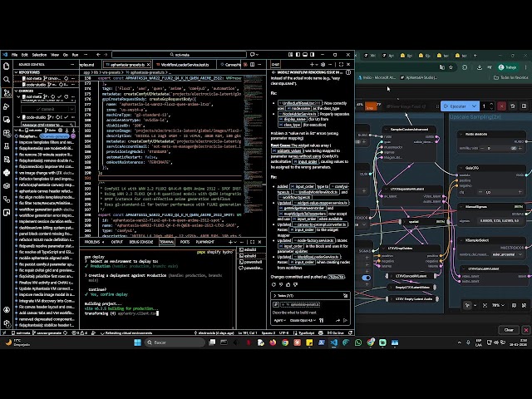This screenshot has height=399, width=532.
Task: Collapse the Repositories section
Action: tap(16, 72)
